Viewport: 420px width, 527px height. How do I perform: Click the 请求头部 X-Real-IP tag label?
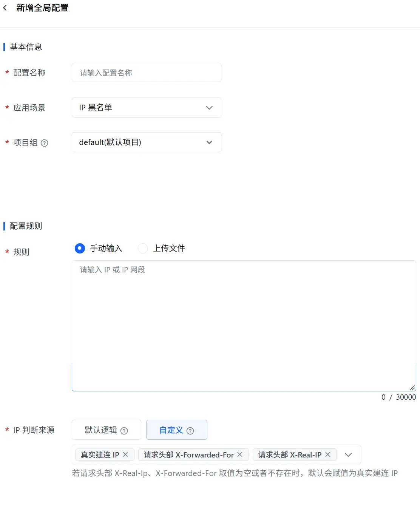pyautogui.click(x=290, y=455)
